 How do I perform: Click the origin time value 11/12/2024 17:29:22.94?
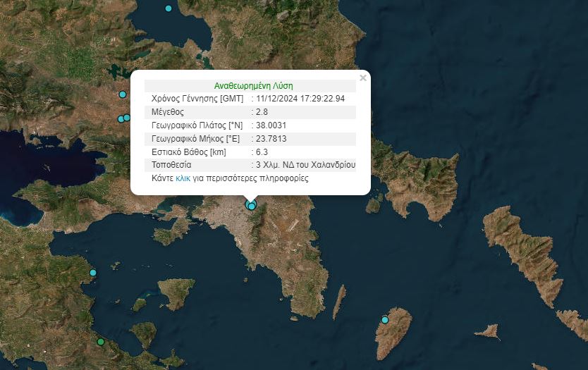coord(300,99)
